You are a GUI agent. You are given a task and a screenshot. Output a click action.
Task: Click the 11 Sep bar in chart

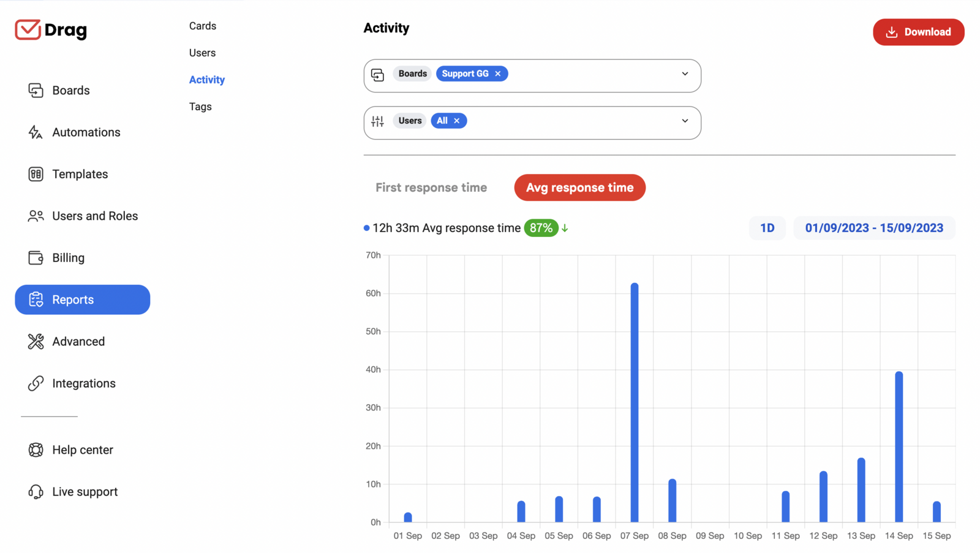click(x=785, y=506)
